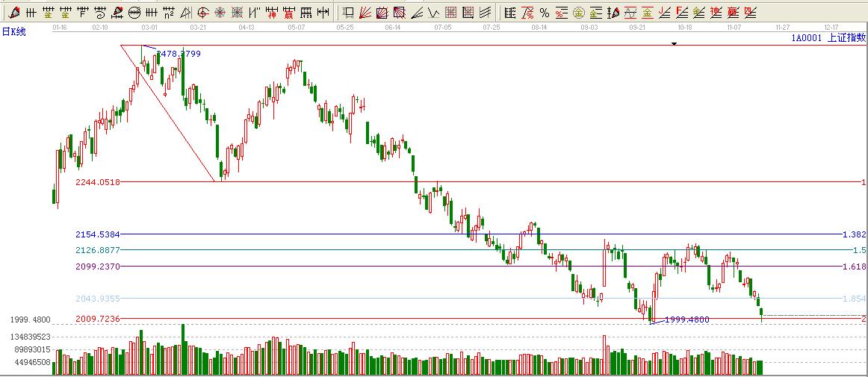The image size is (868, 377).
Task: Select the red pencil drawing tool
Action: 14,13
